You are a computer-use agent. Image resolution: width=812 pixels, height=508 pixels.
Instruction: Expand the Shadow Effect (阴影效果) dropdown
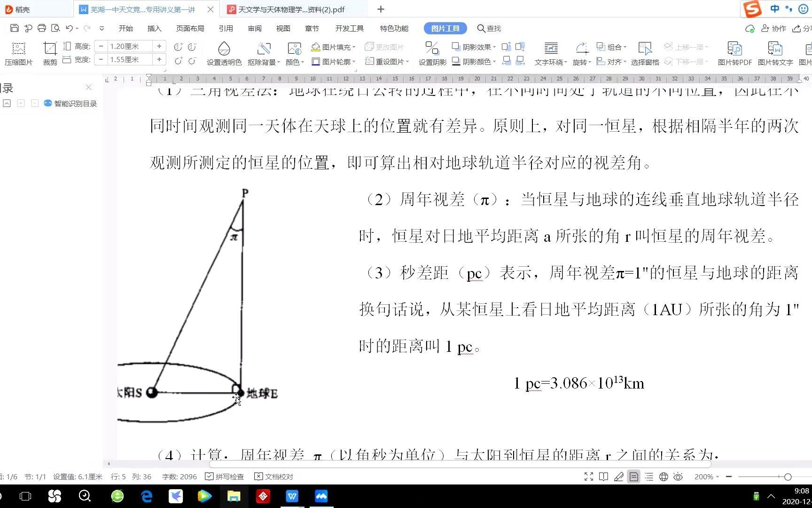(474, 47)
